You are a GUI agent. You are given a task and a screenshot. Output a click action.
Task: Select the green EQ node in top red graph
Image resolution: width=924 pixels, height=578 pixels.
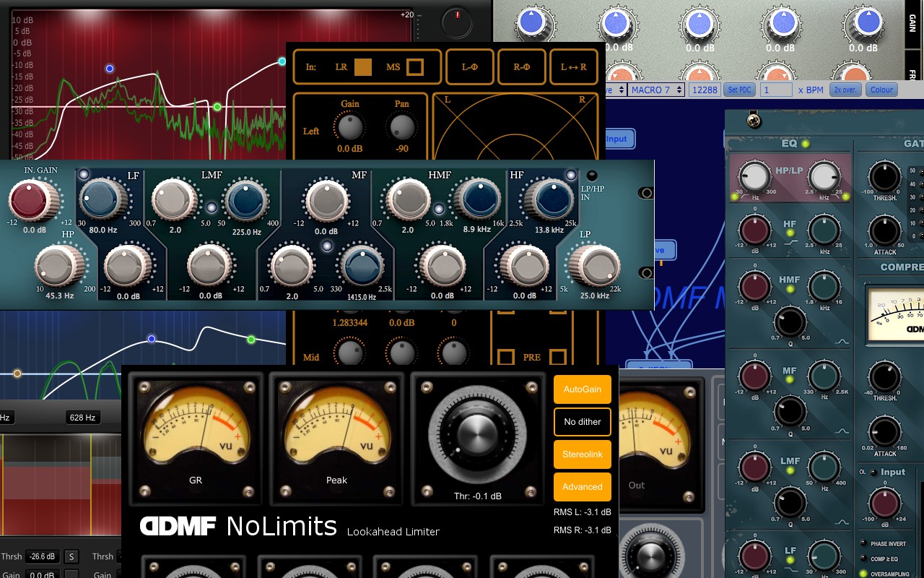[x=217, y=107]
